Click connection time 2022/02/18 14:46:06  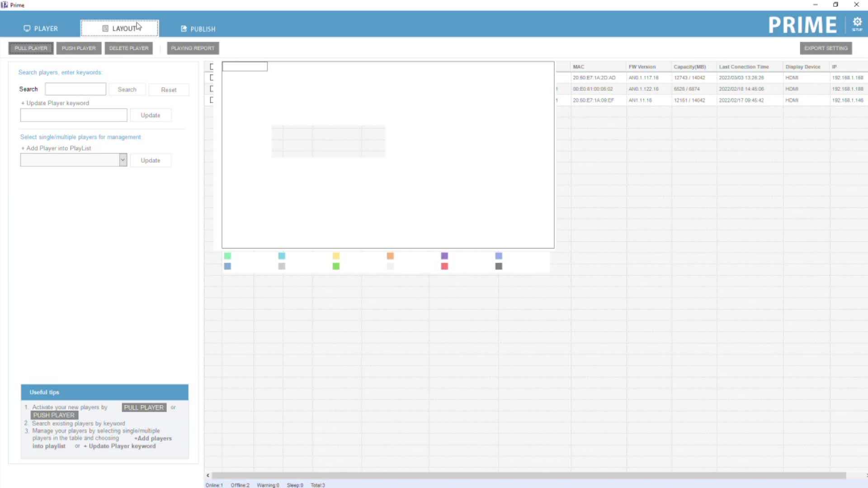(x=741, y=89)
